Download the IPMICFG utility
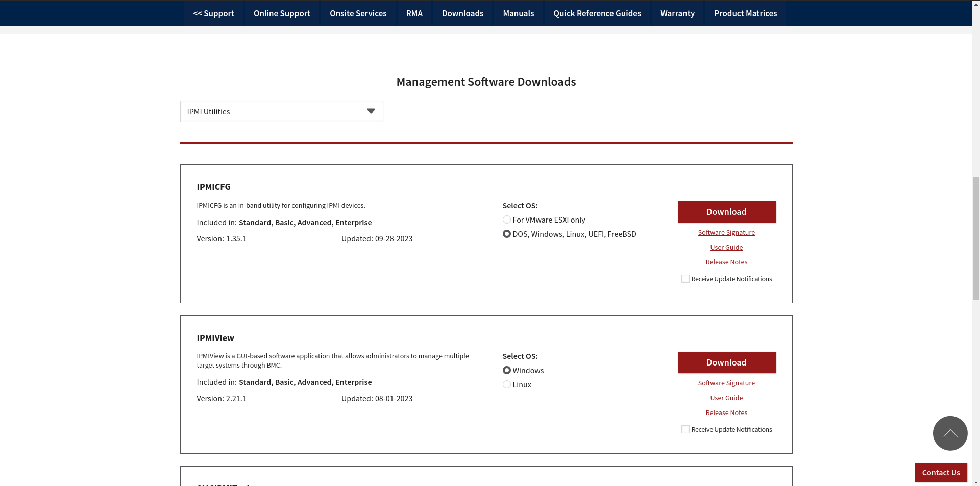Screen dimensions: 980x486 [726, 212]
